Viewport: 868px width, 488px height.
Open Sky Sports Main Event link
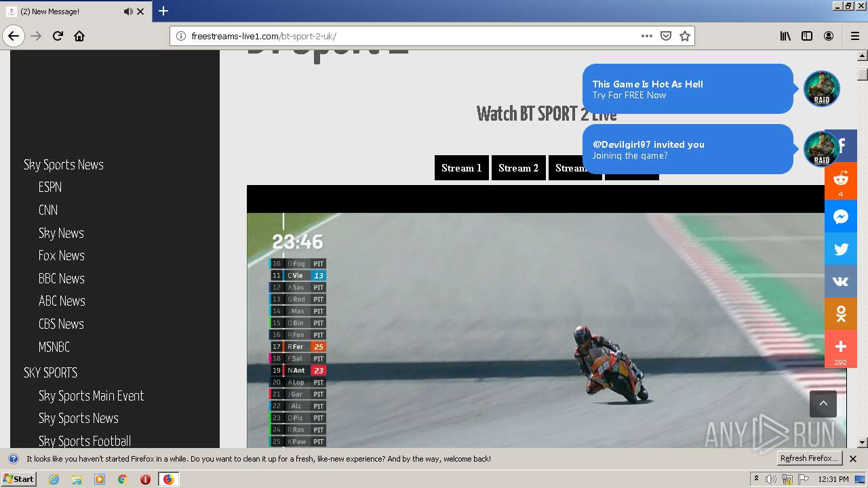point(92,396)
